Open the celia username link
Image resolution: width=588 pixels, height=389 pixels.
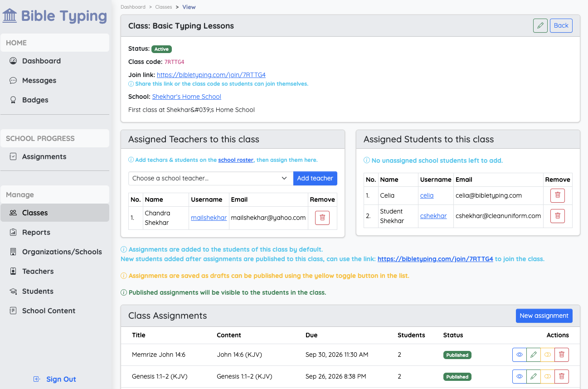(427, 195)
